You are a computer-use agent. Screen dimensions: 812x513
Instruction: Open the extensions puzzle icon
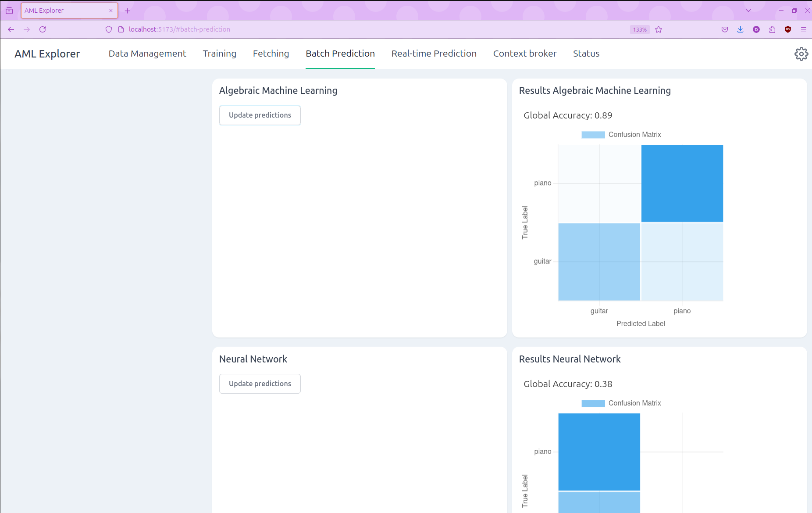pyautogui.click(x=772, y=29)
